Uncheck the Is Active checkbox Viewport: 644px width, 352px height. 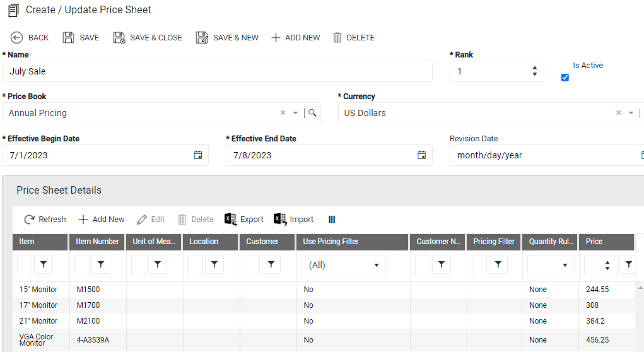coord(565,77)
